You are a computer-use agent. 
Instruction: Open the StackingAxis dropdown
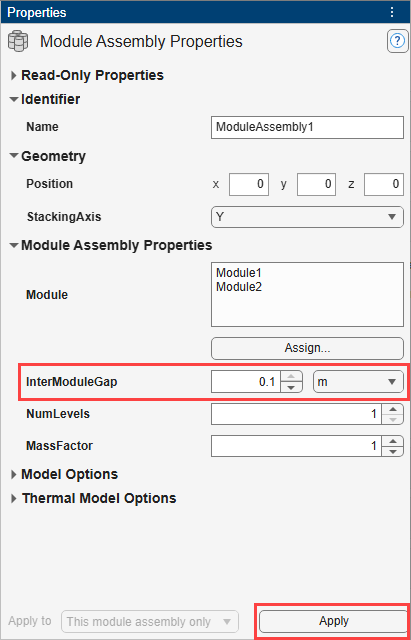coord(307,216)
